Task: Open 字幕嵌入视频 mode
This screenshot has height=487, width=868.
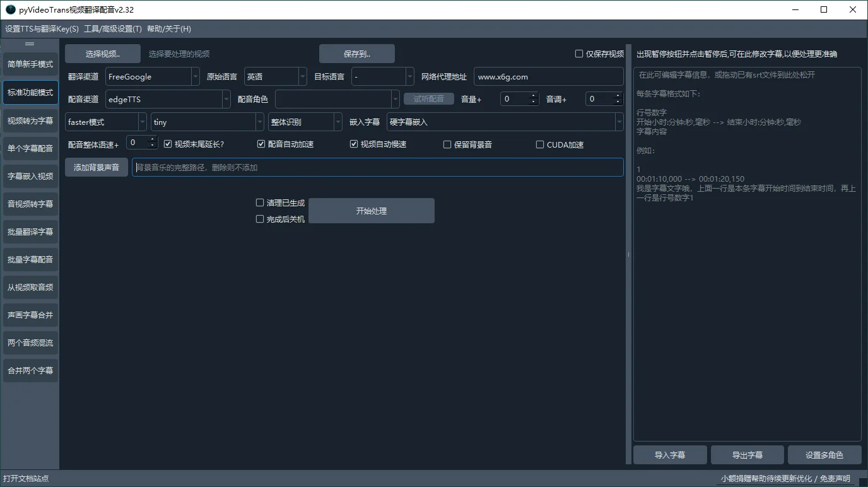Action: 30,176
